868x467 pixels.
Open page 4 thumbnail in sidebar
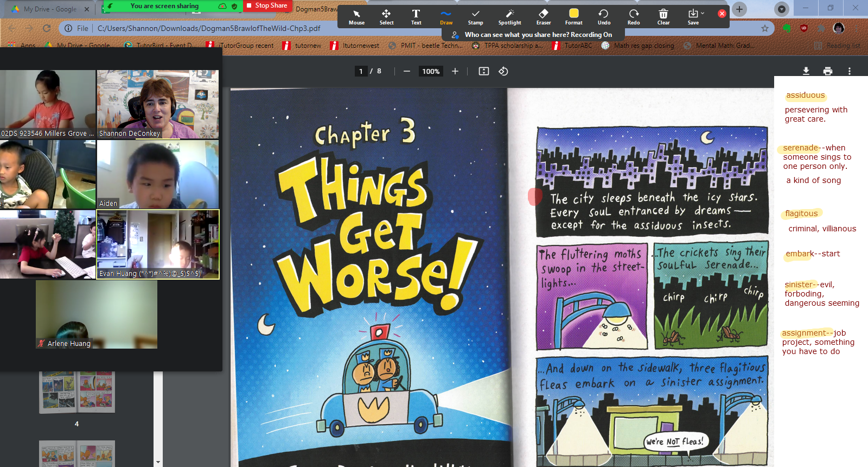(77, 392)
